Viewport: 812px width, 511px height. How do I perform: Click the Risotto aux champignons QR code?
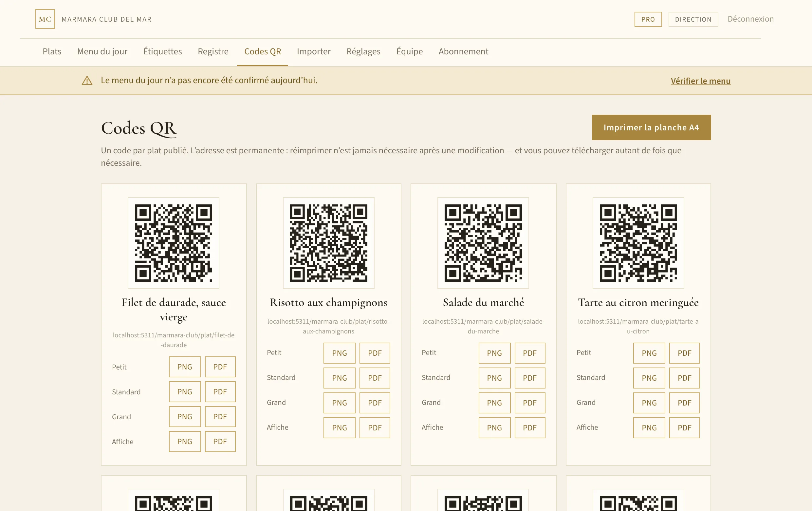pos(328,243)
